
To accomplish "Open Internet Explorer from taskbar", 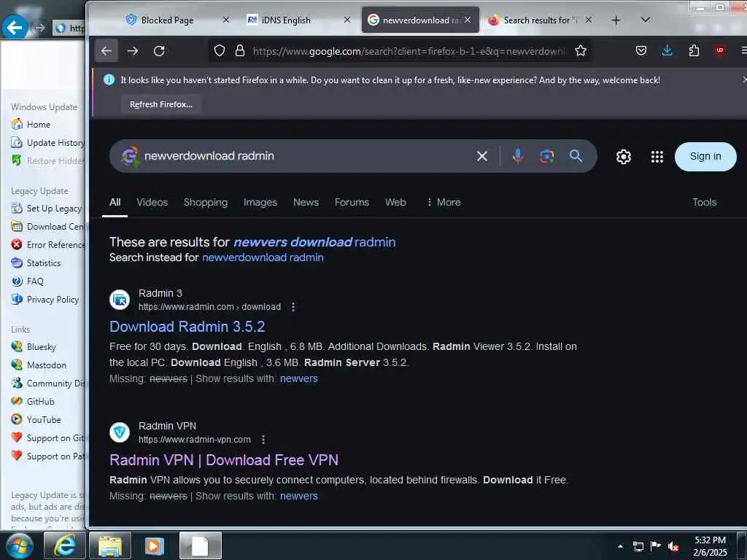I will pyautogui.click(x=64, y=545).
